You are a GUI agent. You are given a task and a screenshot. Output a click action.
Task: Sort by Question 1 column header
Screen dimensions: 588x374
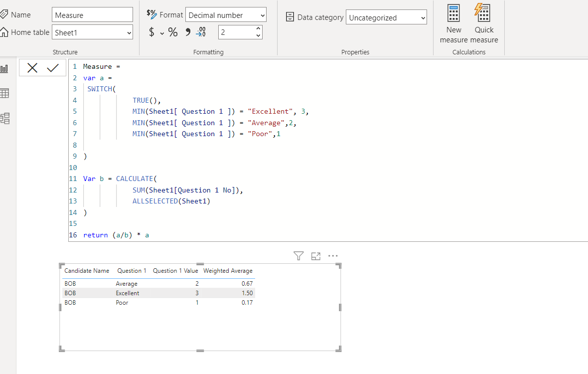132,271
